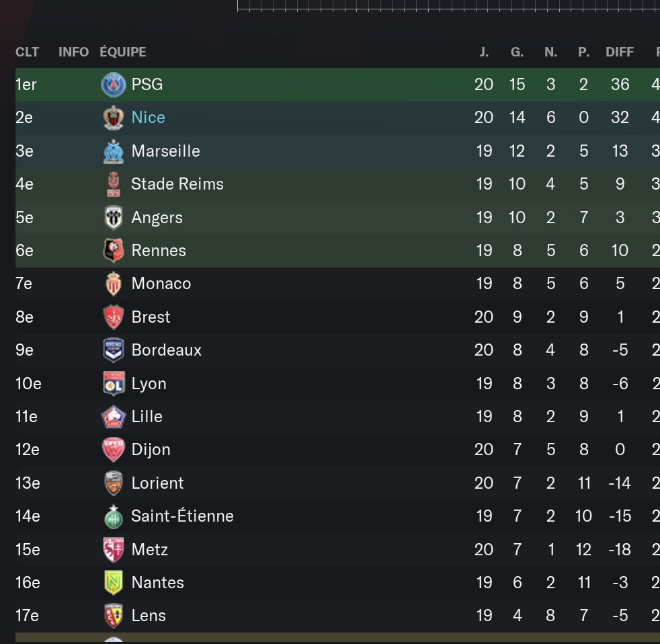
Task: Sort standings by DIFF column
Action: pos(620,52)
